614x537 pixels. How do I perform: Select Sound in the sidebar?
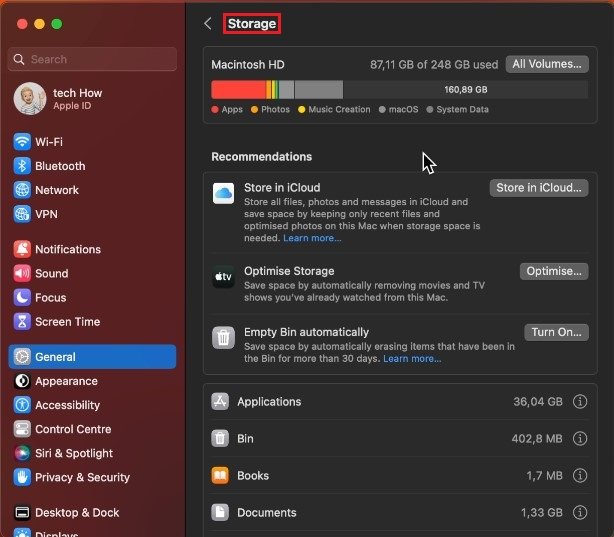tap(92, 273)
